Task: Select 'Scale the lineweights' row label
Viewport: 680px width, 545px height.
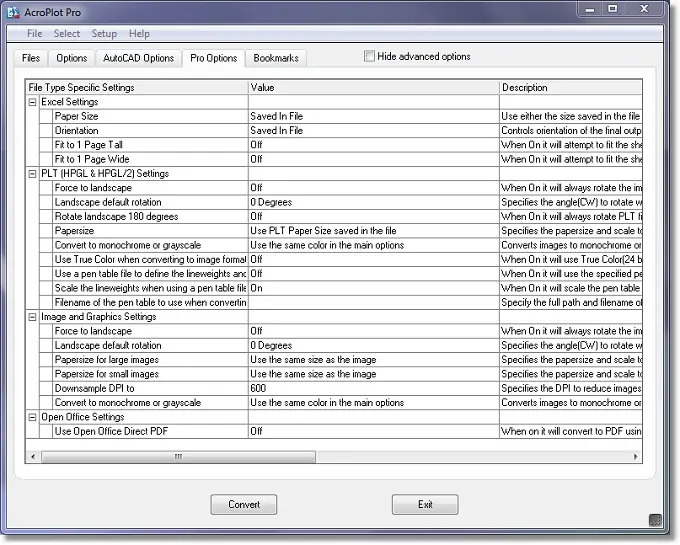Action: click(x=150, y=288)
